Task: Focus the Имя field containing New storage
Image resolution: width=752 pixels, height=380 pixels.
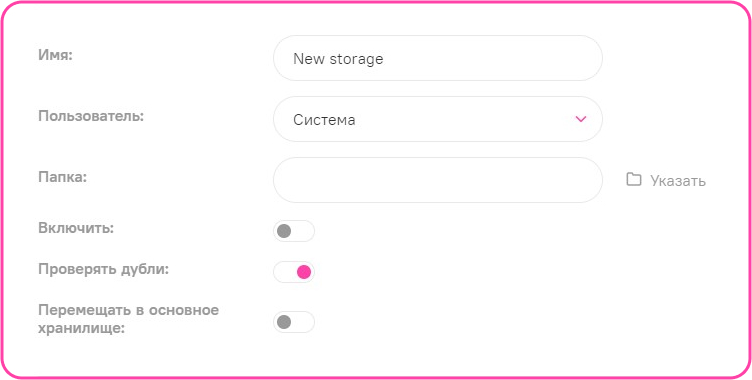Action: pos(438,58)
